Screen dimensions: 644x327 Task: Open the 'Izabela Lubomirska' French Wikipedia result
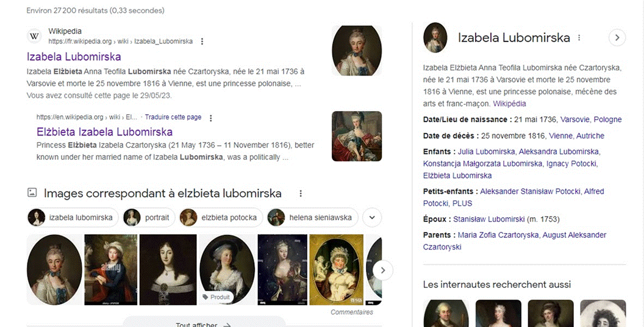pyautogui.click(x=74, y=57)
